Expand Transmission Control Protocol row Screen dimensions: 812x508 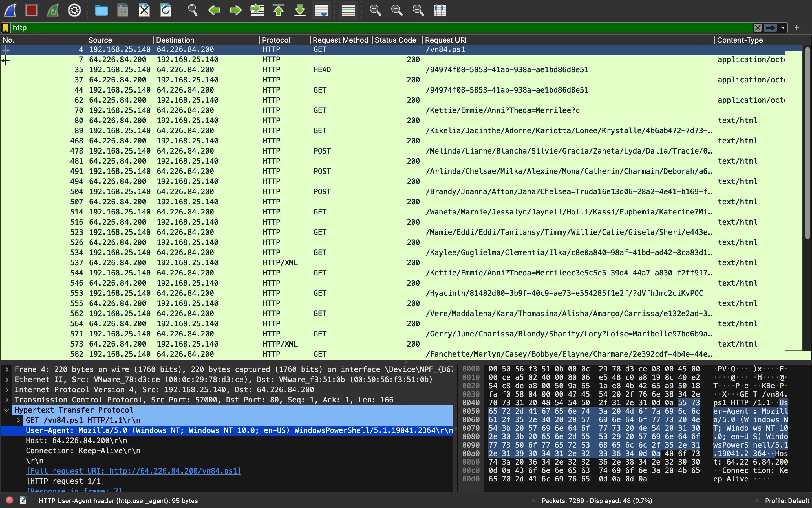tap(7, 400)
